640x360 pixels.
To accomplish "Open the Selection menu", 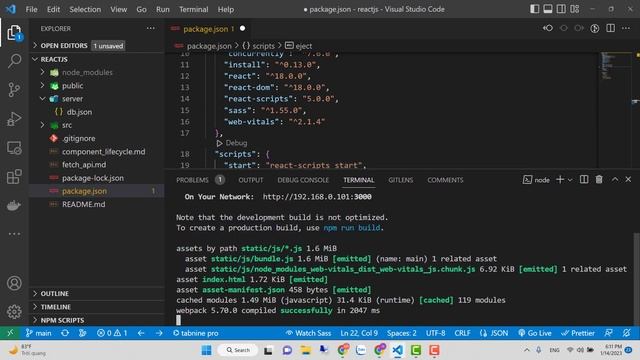I will [x=85, y=9].
